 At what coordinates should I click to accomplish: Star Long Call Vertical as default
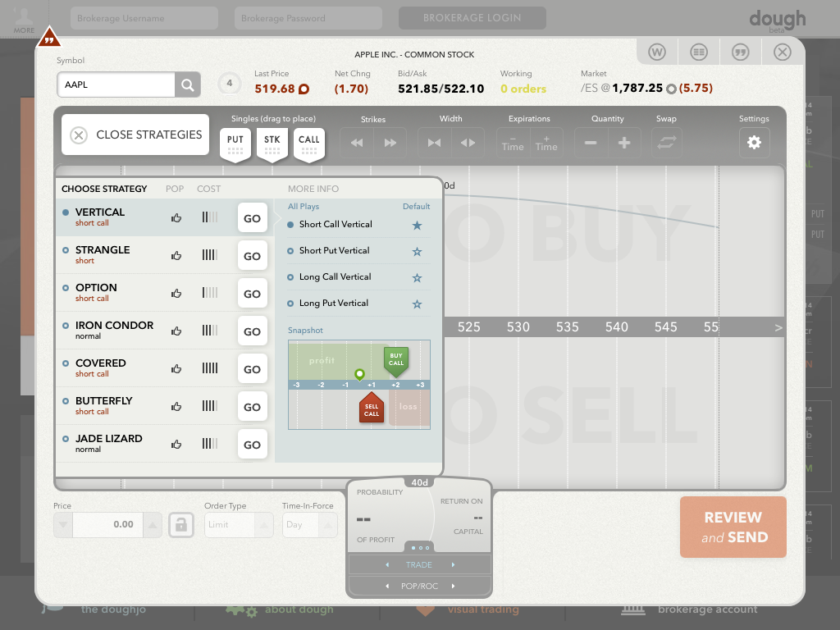(417, 278)
